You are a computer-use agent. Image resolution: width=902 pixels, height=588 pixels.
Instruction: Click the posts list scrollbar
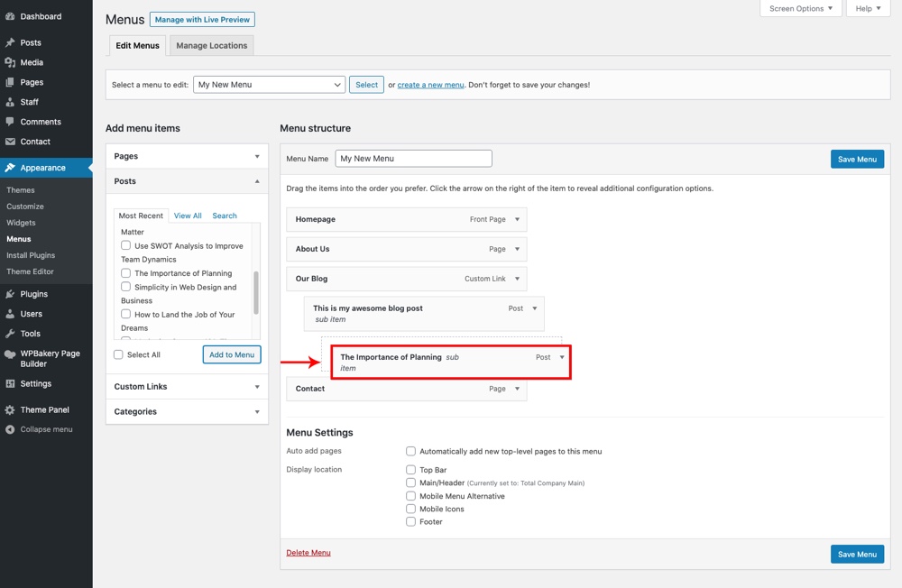(256, 293)
